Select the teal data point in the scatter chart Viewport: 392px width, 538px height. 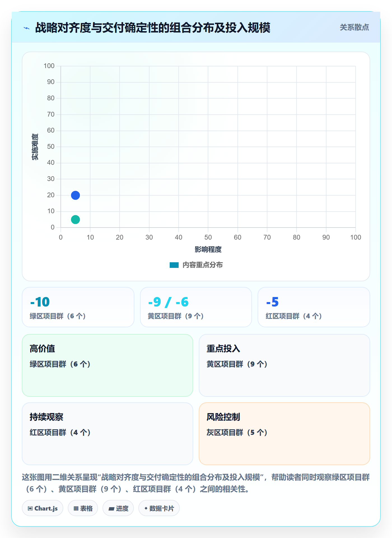tap(75, 219)
